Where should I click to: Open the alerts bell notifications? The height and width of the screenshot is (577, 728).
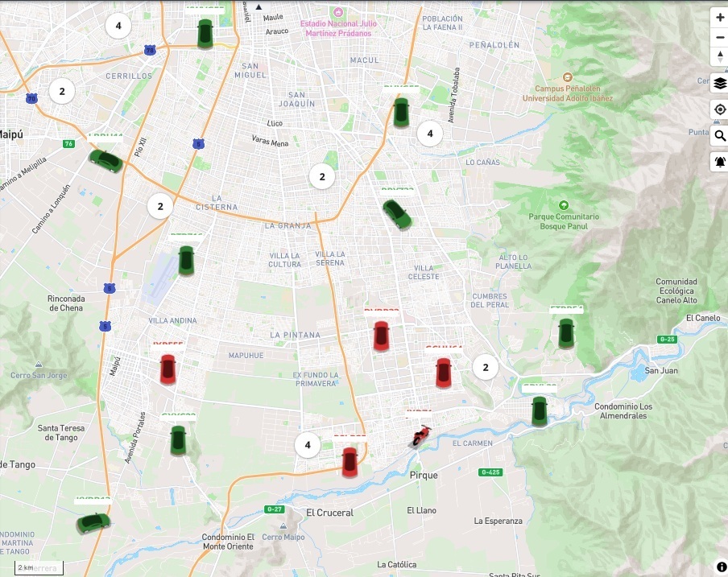(x=719, y=163)
